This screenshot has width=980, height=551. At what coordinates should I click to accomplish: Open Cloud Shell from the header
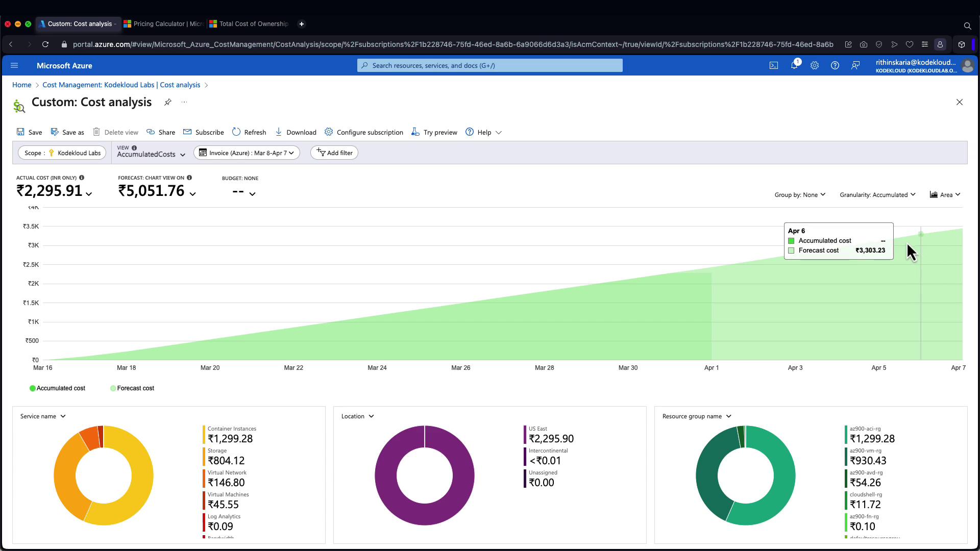click(774, 65)
